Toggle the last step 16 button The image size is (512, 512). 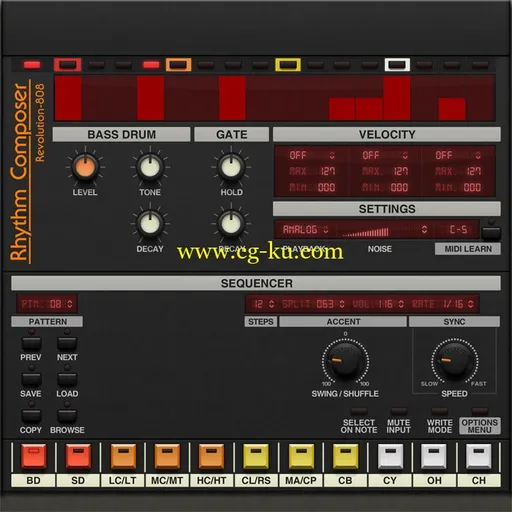(479, 65)
